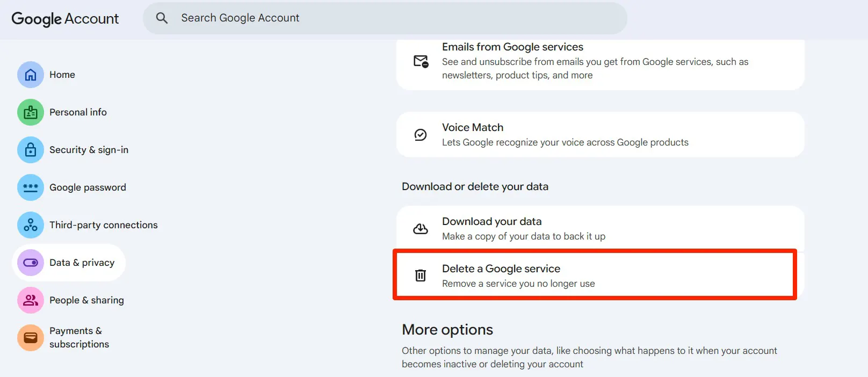Click the search magnifier icon
Screen dimensions: 868x377
pyautogui.click(x=162, y=18)
